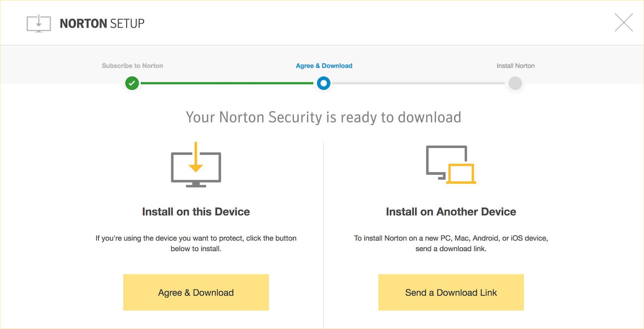Click the two-device PC and laptop icon
The image size is (644, 329).
pos(451,165)
